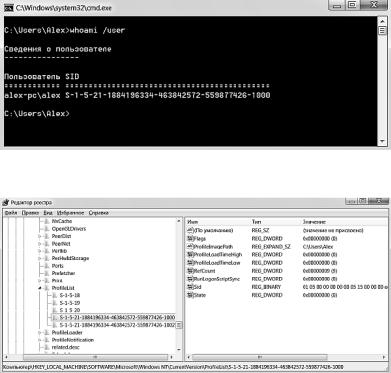This screenshot has height=373, width=391.
Task: Open the Правка menu
Action: coord(30,213)
